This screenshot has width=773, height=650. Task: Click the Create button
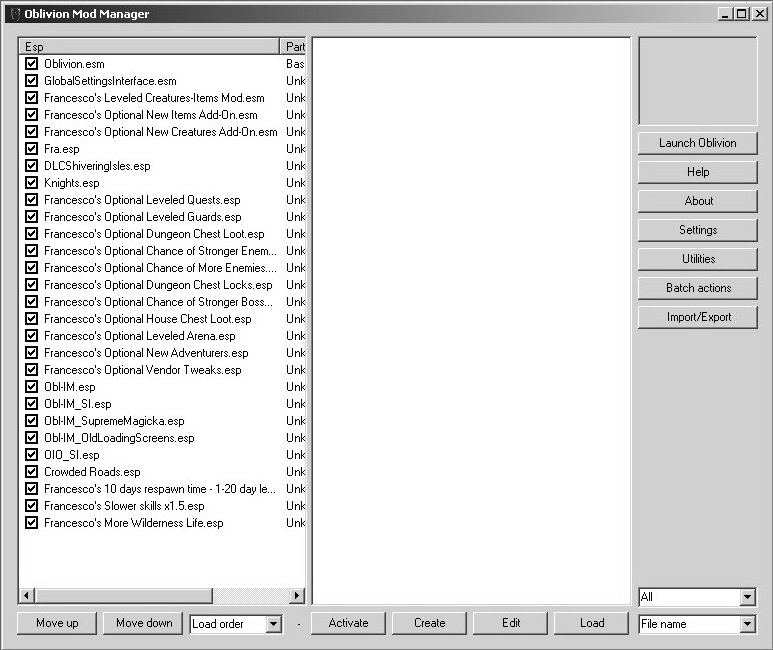pos(429,623)
